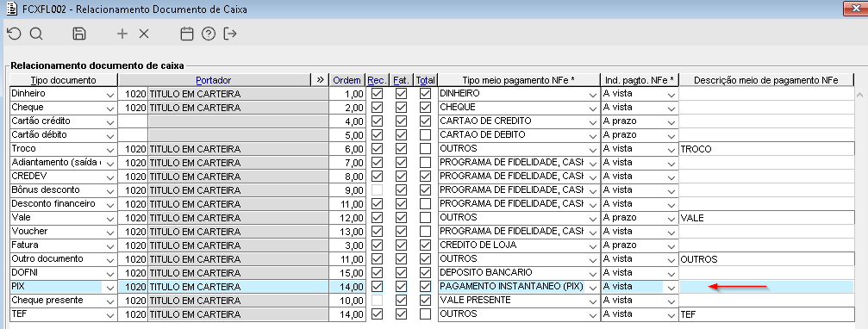Expand payment type dropdown showing VALE PRESENTE
The image size is (868, 329).
[592, 301]
